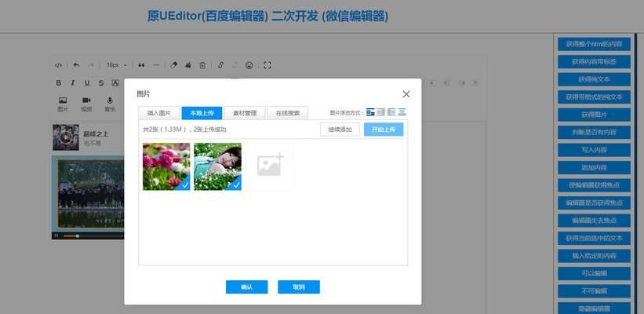This screenshot has height=314, width=644.
Task: Click the boxed A font border icon
Action: tap(115, 83)
